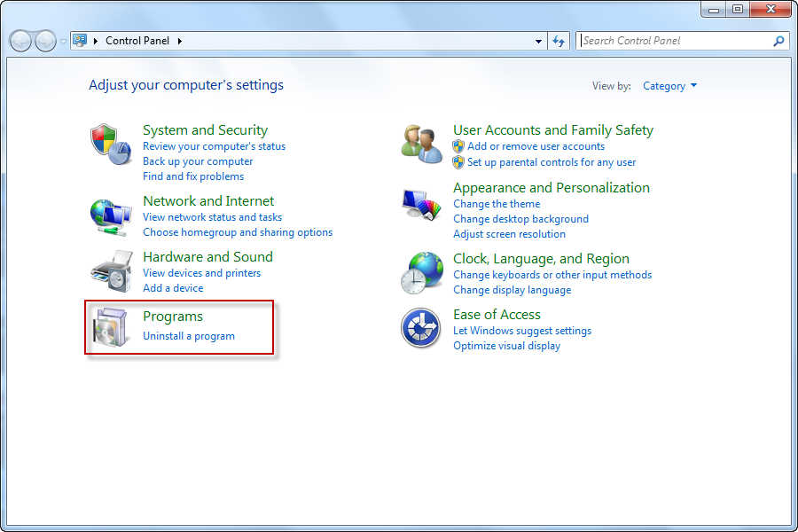
Task: Open Adjust screen resolution
Action: click(510, 234)
